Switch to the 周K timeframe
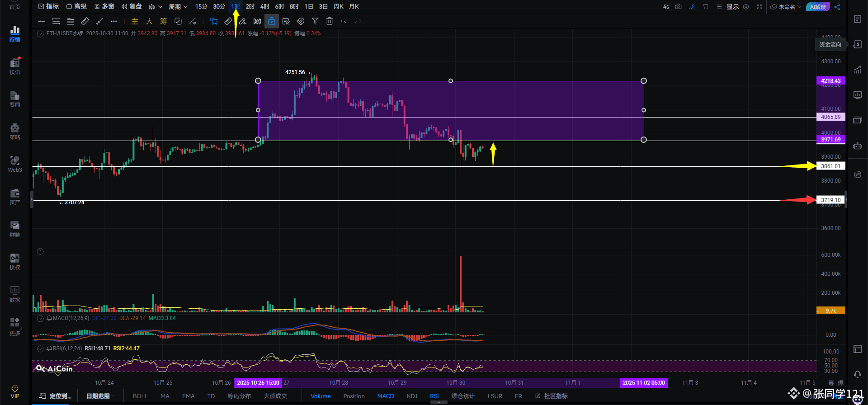Image resolution: width=868 pixels, height=405 pixels. (339, 7)
